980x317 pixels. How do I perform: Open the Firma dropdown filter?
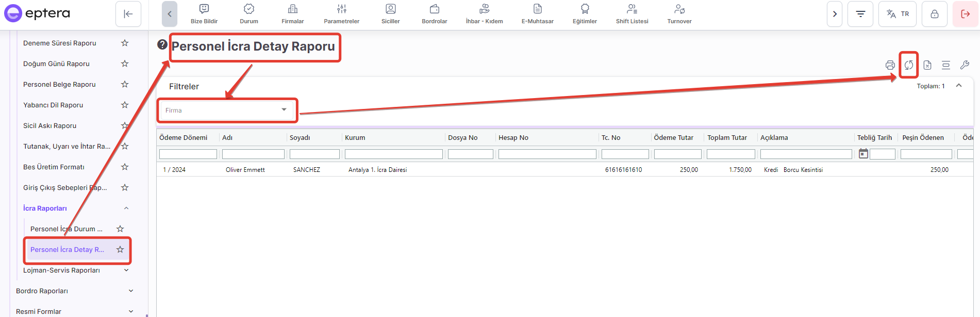[x=227, y=110]
